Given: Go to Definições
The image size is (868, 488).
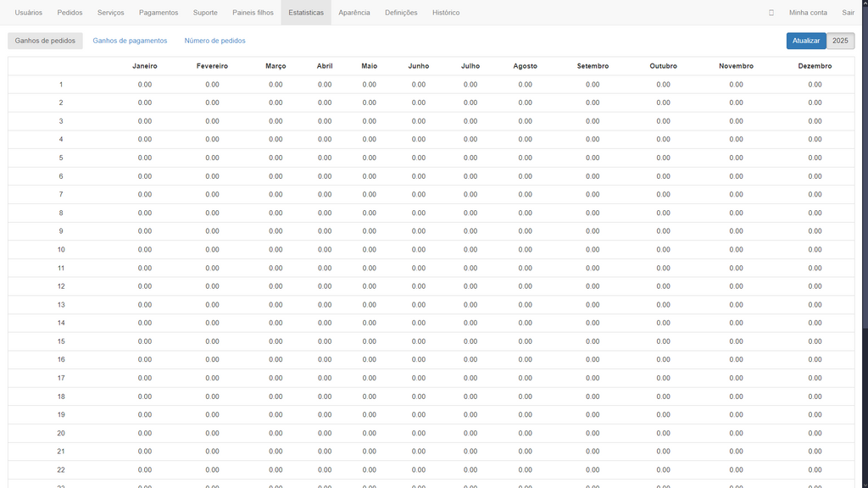Looking at the screenshot, I should tap(401, 13).
